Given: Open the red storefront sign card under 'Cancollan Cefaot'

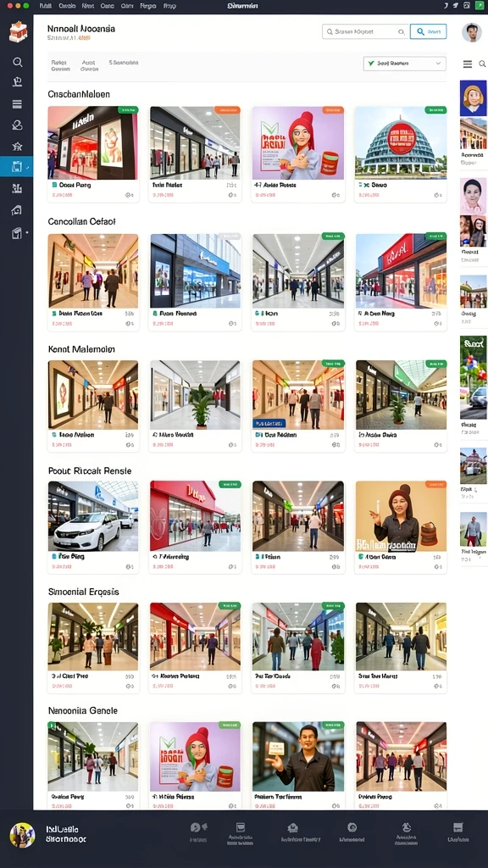Looking at the screenshot, I should [401, 282].
